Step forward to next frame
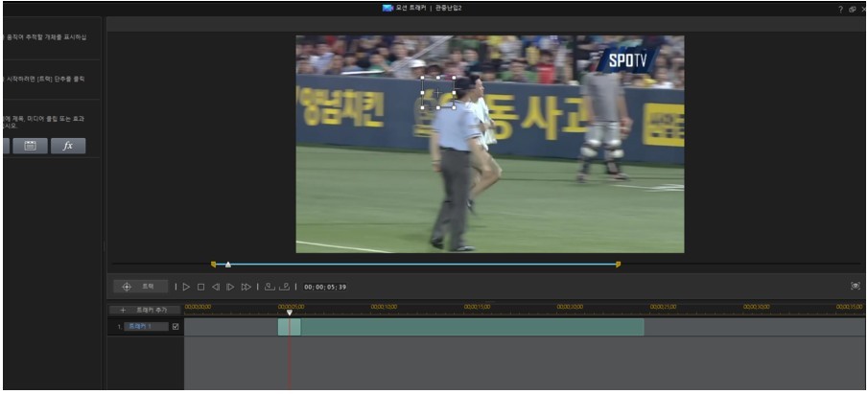 pyautogui.click(x=230, y=287)
